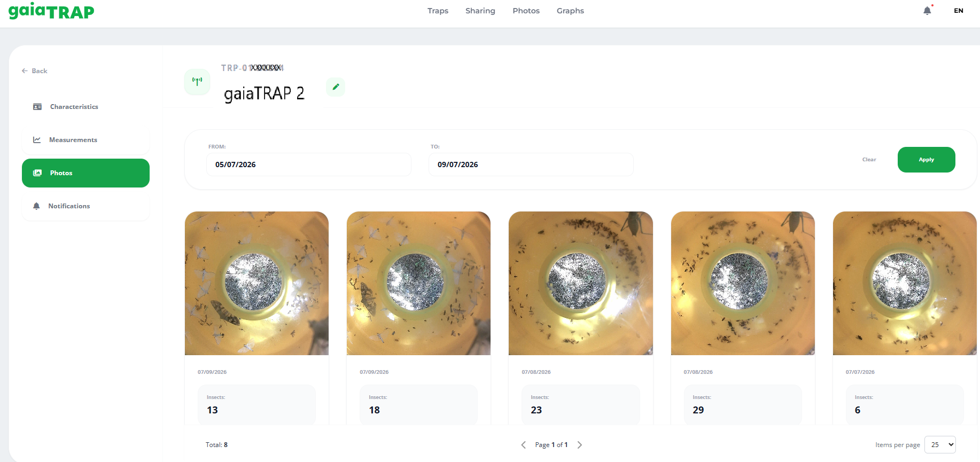Click the TO date input field
Image resolution: width=980 pixels, height=462 pixels.
(x=531, y=165)
